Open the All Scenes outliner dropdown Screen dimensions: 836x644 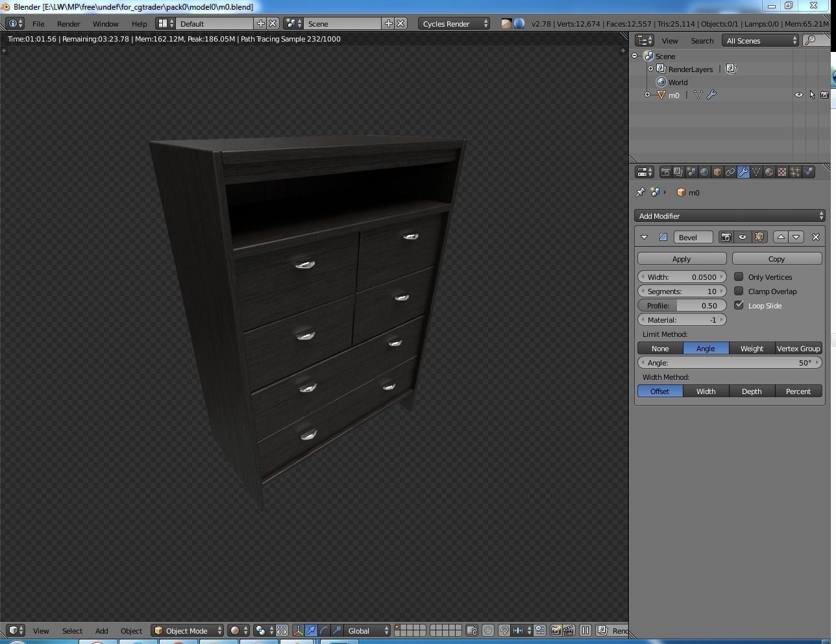760,40
